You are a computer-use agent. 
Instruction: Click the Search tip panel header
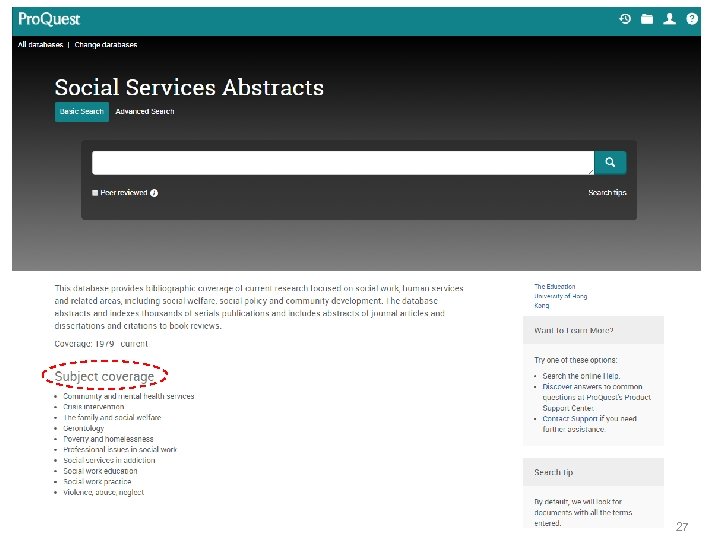pos(593,472)
